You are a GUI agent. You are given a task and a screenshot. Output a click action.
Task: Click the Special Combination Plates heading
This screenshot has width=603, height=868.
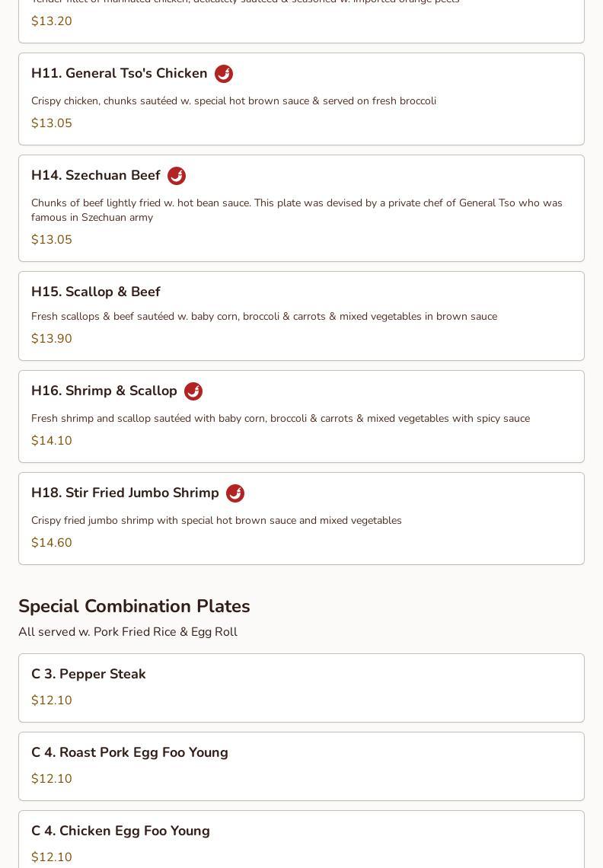[x=134, y=606]
